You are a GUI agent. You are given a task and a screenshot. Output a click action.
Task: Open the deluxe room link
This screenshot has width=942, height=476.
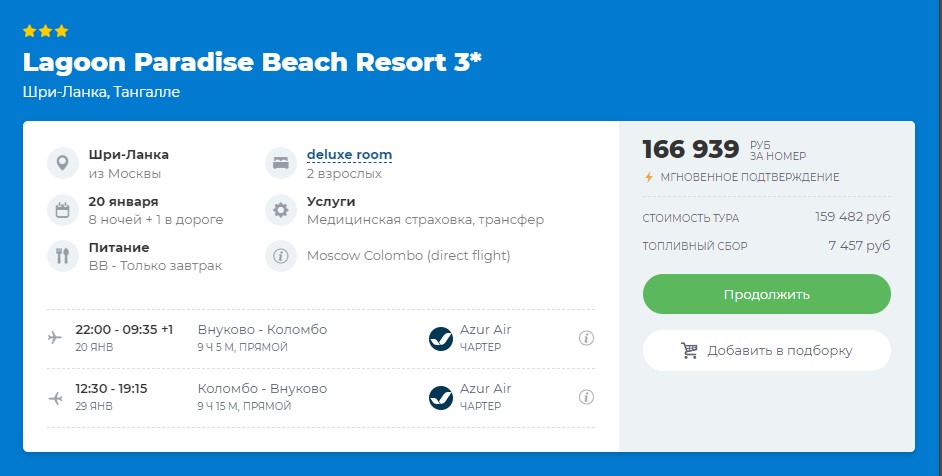tap(349, 154)
